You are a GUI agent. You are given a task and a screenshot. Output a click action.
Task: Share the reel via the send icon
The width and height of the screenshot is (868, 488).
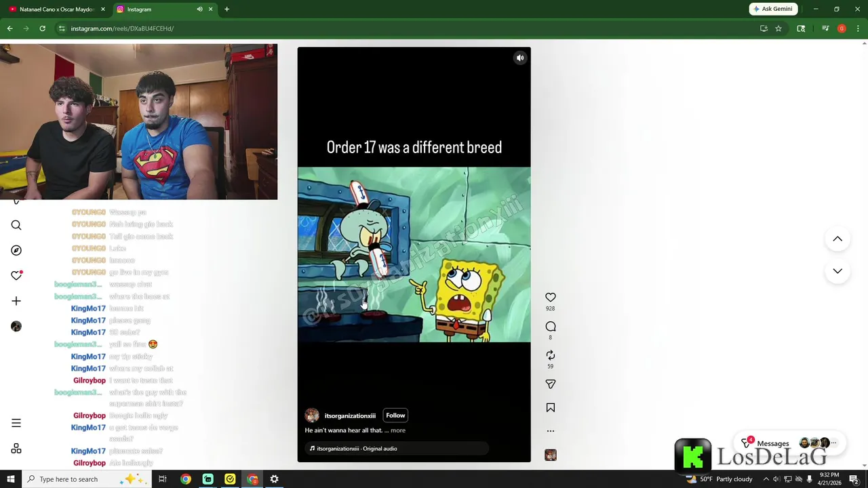(x=551, y=384)
